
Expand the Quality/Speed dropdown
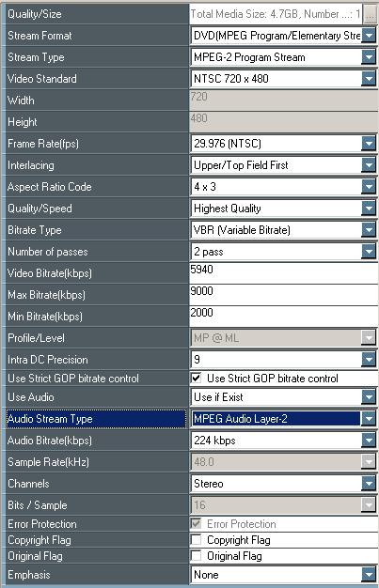[369, 209]
